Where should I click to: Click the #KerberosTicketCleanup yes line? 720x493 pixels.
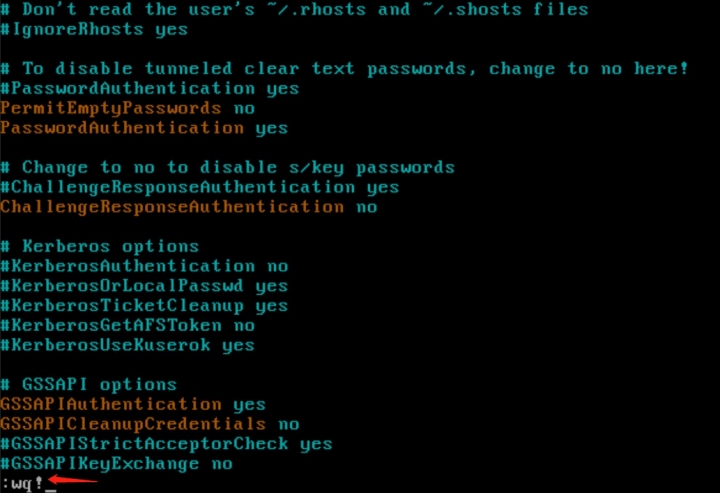tap(144, 306)
